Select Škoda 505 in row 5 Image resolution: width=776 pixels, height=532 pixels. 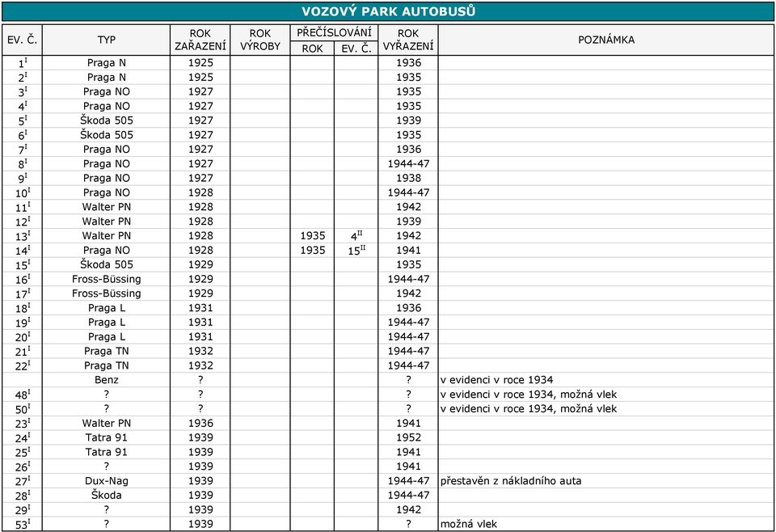(x=107, y=120)
